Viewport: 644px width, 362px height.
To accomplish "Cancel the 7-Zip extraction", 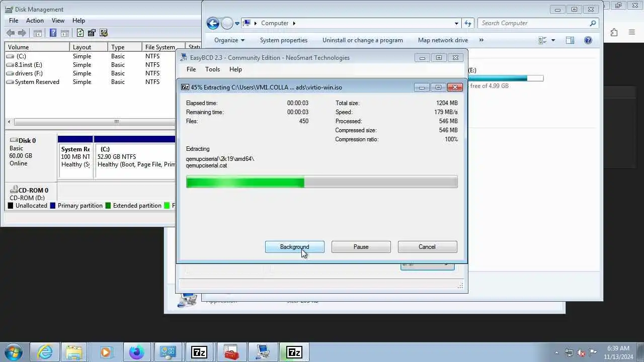I will (x=427, y=247).
